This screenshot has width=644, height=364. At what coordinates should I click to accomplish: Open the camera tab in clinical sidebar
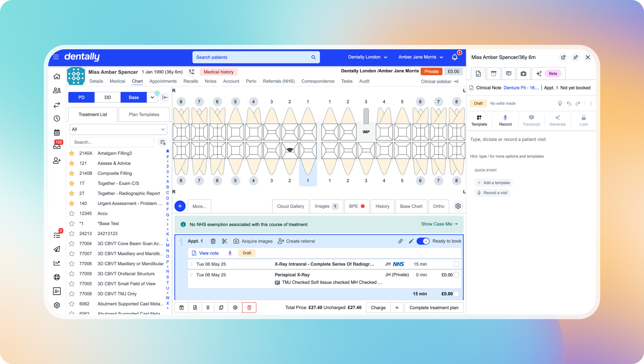tap(523, 74)
